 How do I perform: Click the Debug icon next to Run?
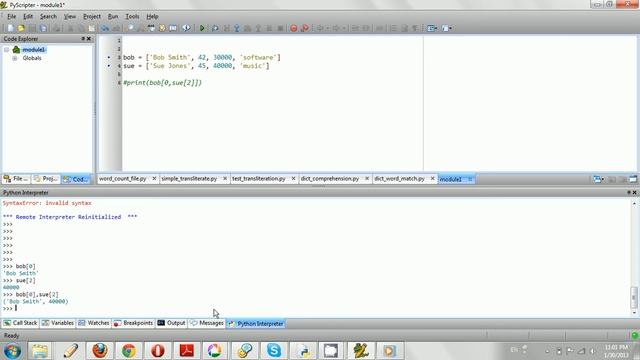click(x=215, y=28)
